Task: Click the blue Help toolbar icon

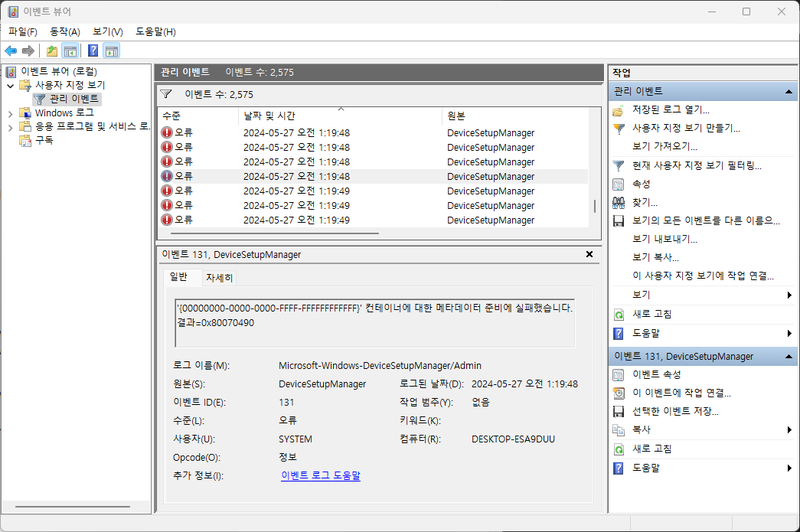Action: point(92,51)
